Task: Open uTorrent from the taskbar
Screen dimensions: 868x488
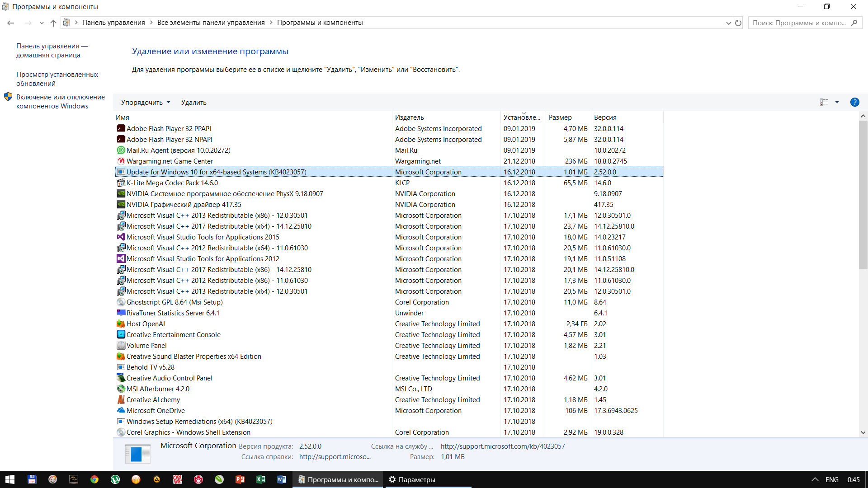Action: pos(115,479)
